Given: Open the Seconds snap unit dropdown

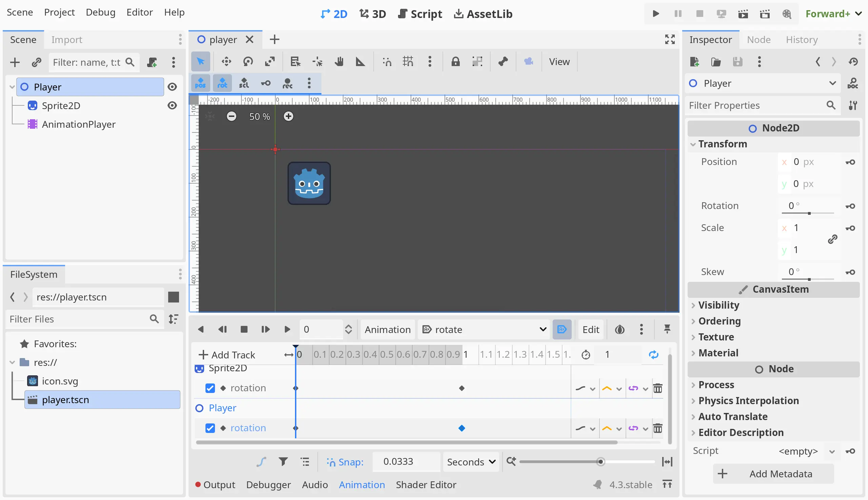Looking at the screenshot, I should (x=471, y=462).
